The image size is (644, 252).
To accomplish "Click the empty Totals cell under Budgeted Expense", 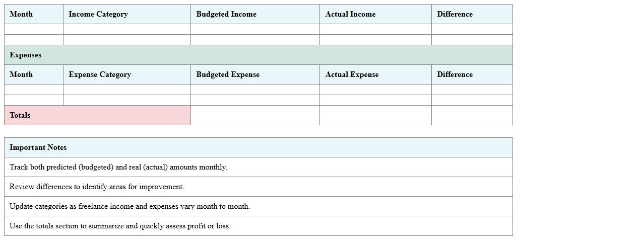I will click(x=255, y=115).
